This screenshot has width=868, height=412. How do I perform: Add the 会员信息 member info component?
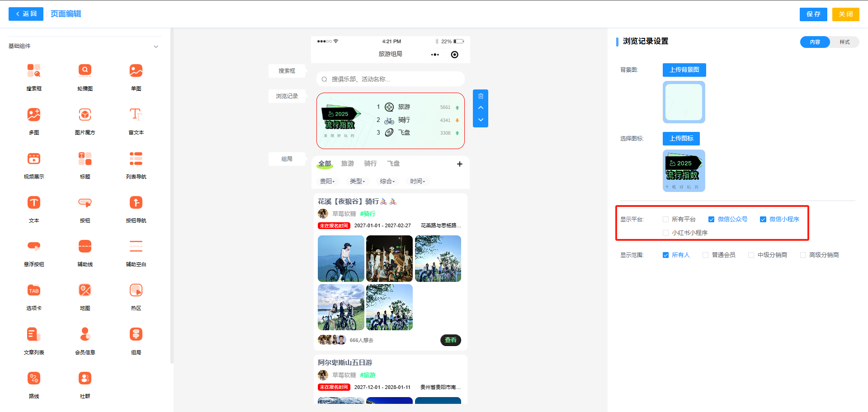(x=85, y=334)
